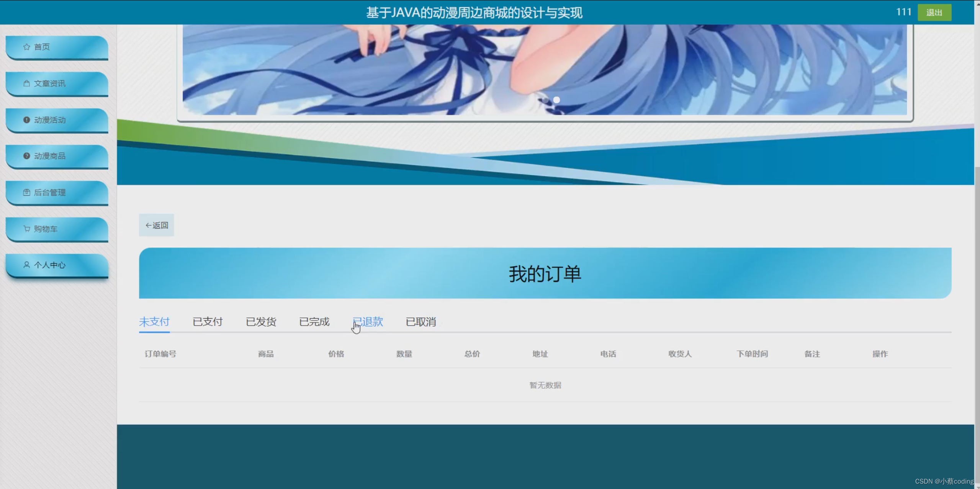
Task: Click the bag icon beside 文章资讯
Action: coord(26,83)
